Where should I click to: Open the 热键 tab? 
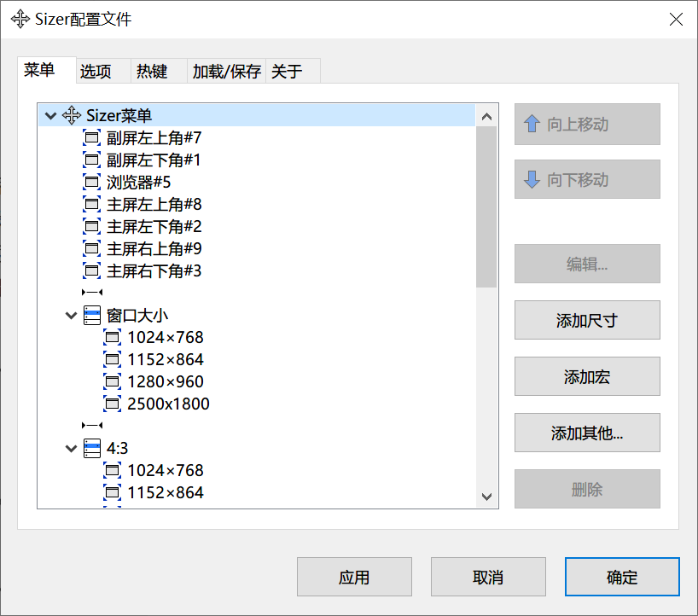[159, 71]
